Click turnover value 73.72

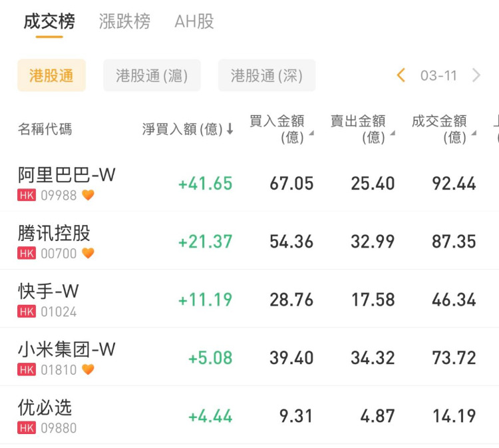[454, 358]
